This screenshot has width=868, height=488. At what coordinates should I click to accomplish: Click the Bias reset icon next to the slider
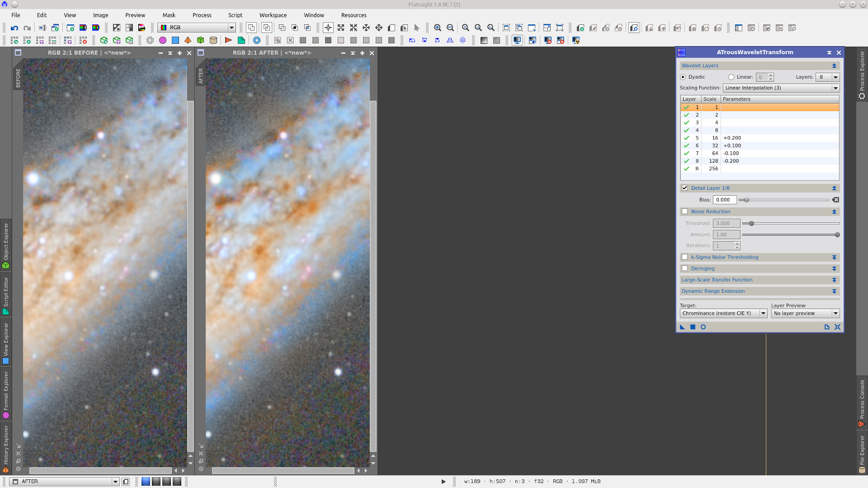836,200
